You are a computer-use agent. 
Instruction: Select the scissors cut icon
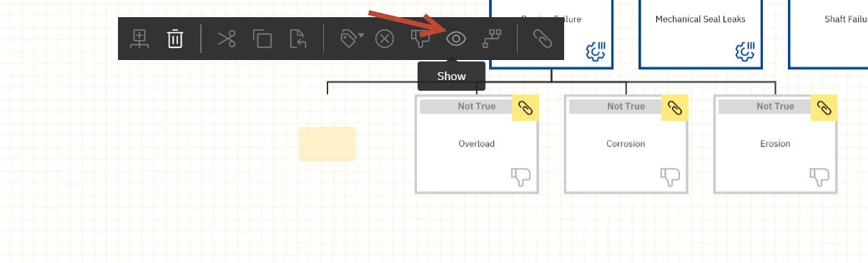coord(227,39)
